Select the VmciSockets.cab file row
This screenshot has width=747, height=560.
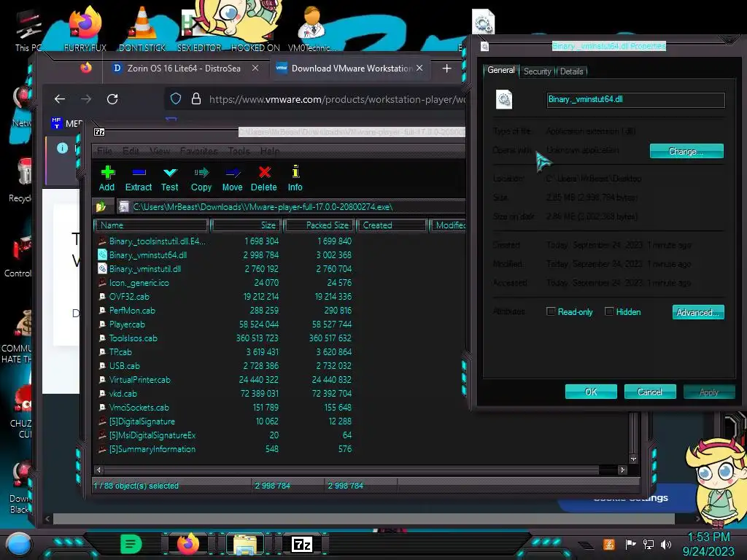click(225, 407)
